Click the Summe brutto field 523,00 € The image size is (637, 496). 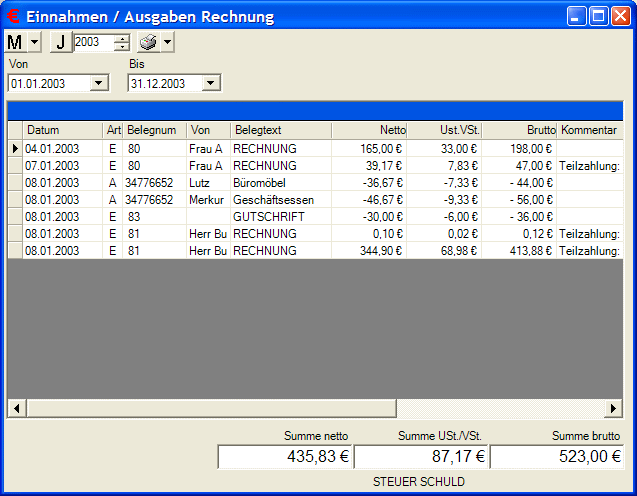coord(557,457)
